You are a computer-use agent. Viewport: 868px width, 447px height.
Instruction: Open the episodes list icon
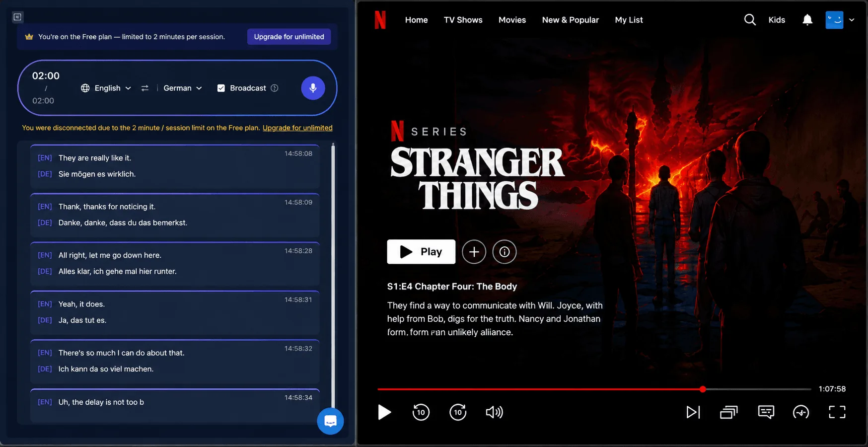coord(728,412)
